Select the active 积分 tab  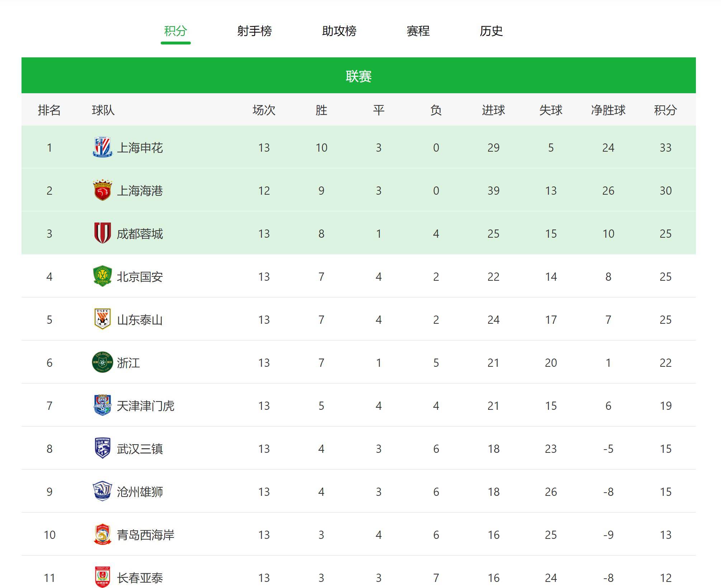click(x=175, y=31)
